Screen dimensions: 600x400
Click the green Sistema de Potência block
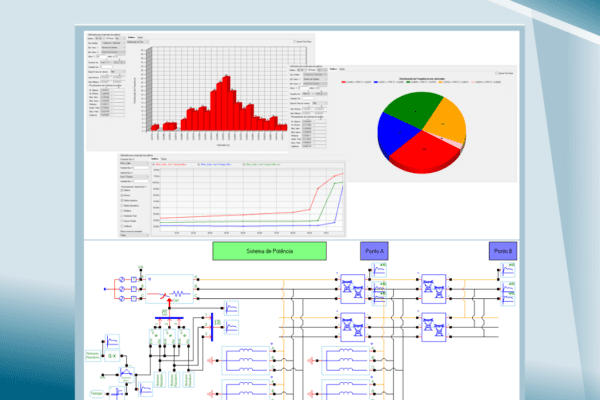(x=269, y=251)
